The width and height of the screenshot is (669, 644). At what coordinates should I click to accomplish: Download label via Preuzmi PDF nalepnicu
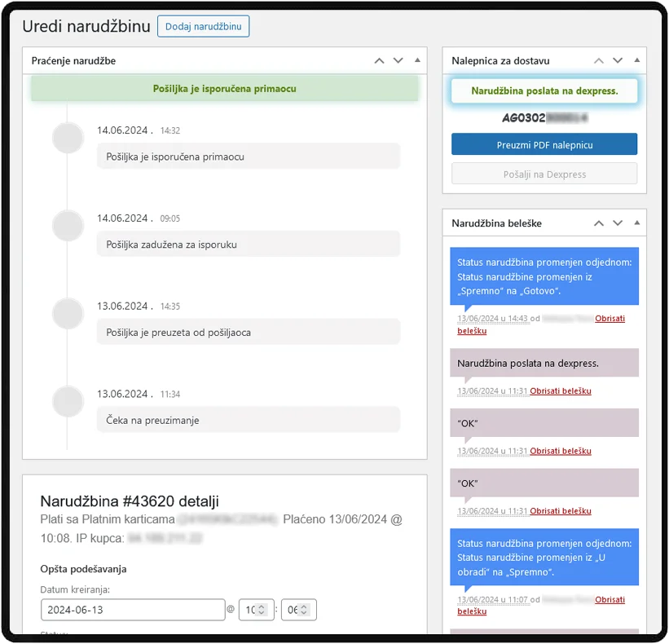tap(544, 144)
